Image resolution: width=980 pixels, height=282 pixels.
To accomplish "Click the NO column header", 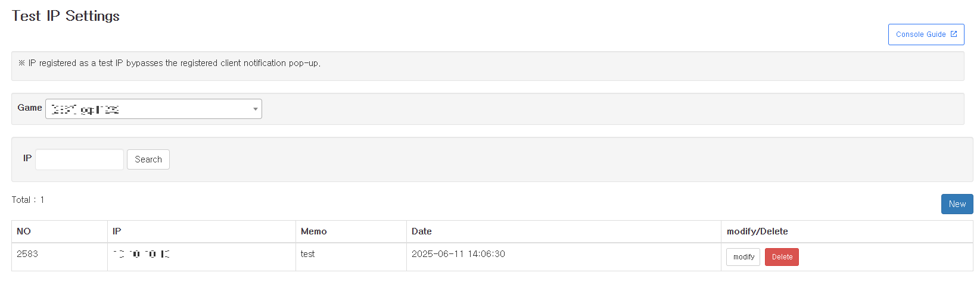I will point(24,231).
